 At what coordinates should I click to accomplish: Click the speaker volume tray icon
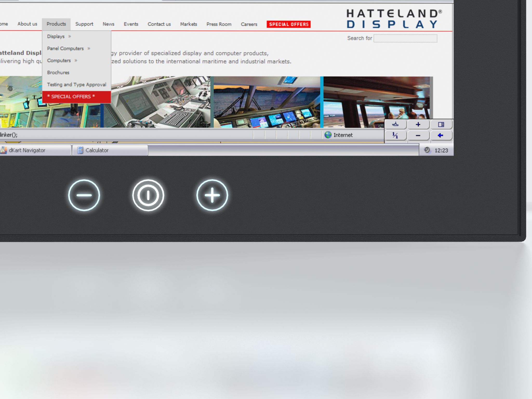point(427,150)
